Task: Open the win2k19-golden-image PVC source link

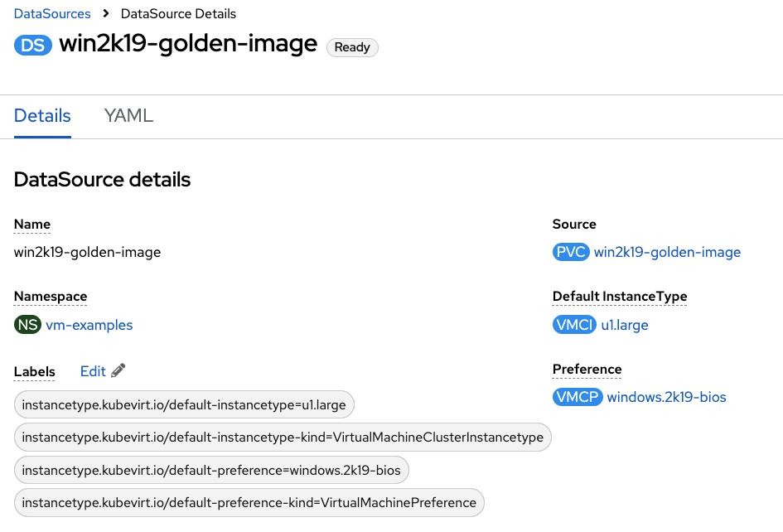Action: click(667, 252)
